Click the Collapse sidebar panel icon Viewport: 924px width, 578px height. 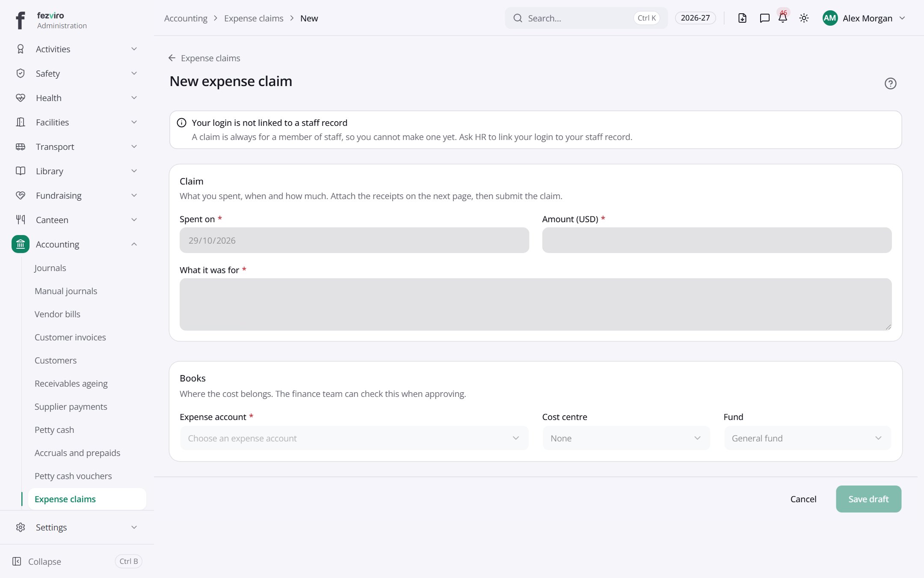[17, 561]
